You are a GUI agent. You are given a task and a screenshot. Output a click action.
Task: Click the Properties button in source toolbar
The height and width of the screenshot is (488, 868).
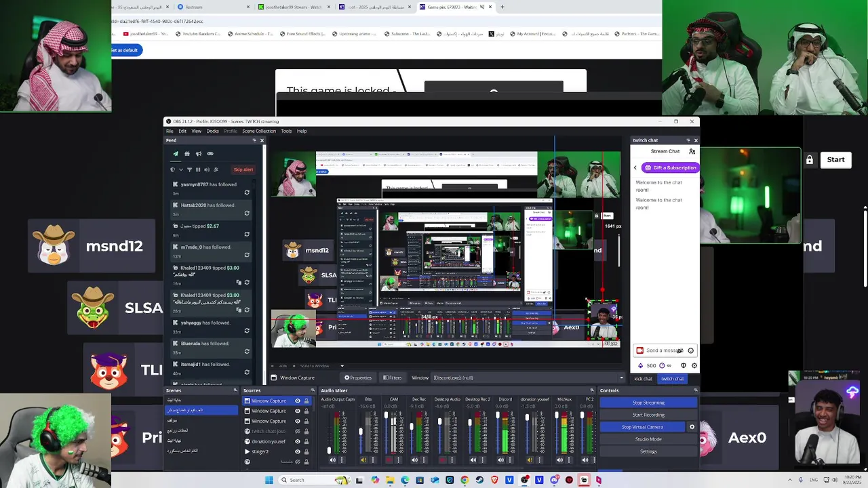click(358, 378)
